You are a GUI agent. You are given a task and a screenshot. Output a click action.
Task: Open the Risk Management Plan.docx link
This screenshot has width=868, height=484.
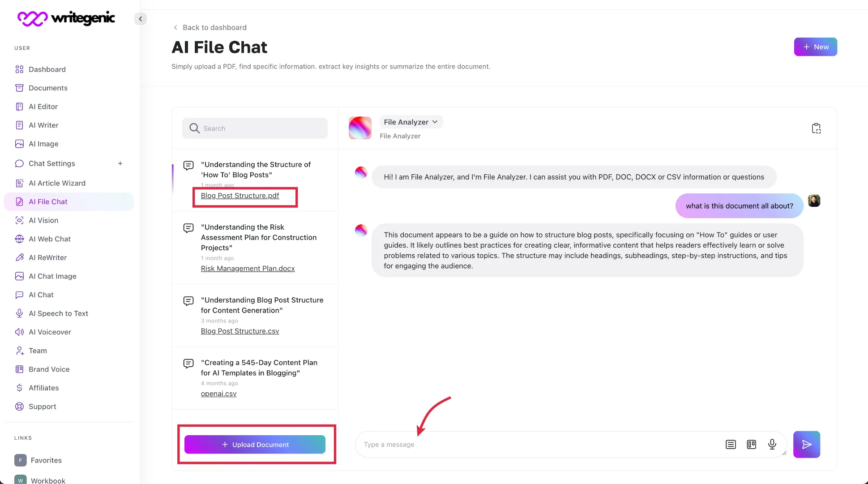[x=248, y=269]
